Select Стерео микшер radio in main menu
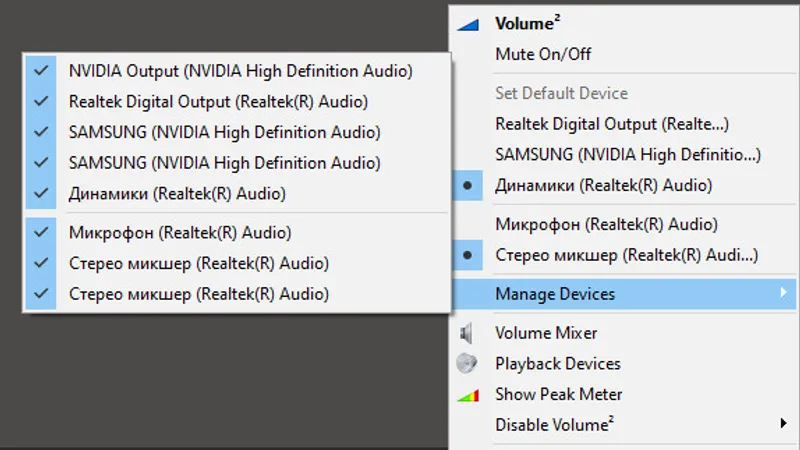This screenshot has width=800, height=450. (x=467, y=256)
